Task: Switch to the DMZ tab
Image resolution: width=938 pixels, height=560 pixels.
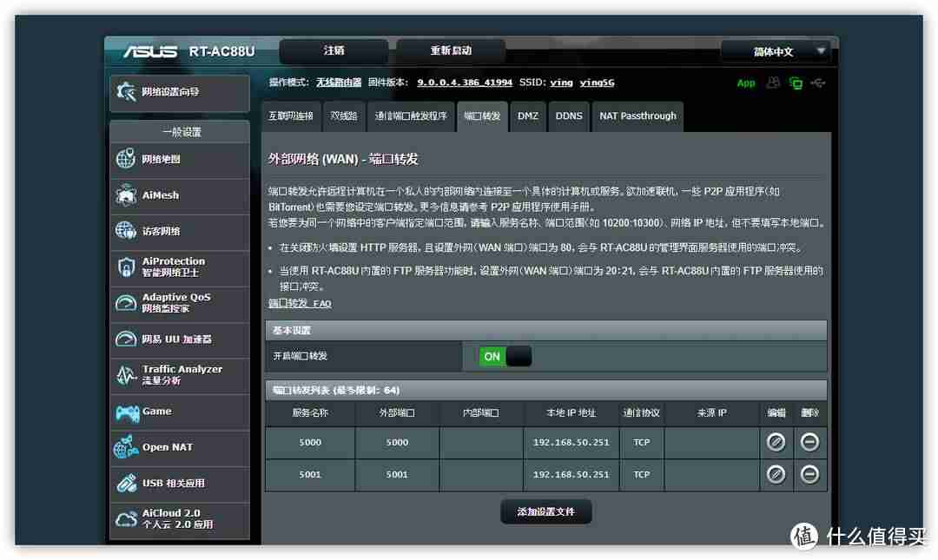Action: (528, 116)
